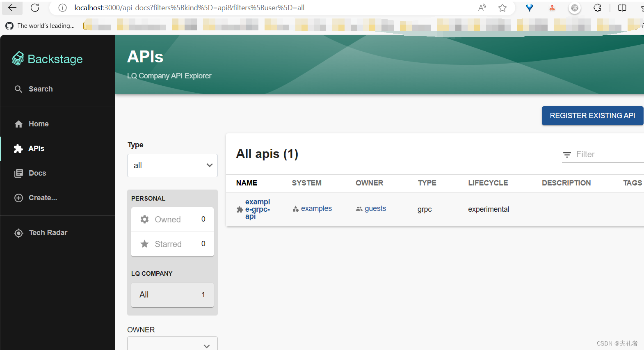
Task: Select APIs sidebar item
Action: click(57, 149)
